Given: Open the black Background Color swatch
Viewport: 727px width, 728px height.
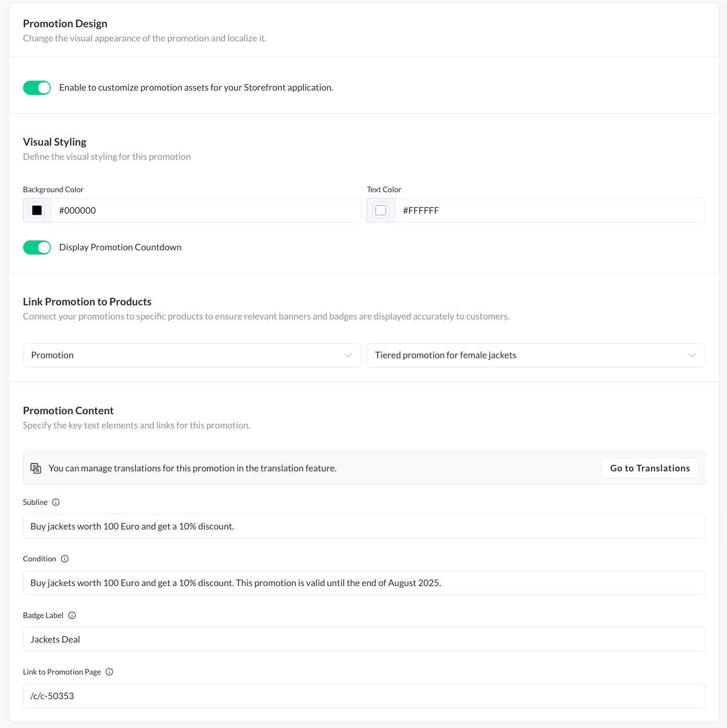Looking at the screenshot, I should pyautogui.click(x=37, y=211).
